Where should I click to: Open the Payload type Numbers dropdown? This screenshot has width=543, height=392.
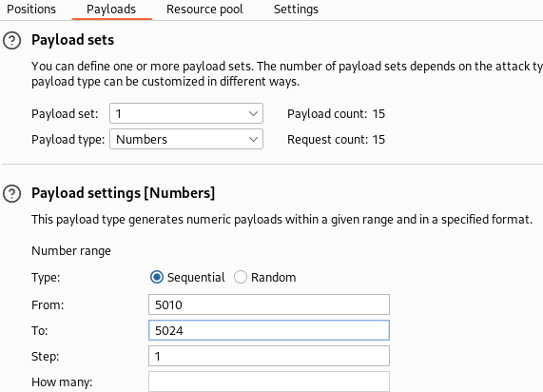[x=186, y=139]
